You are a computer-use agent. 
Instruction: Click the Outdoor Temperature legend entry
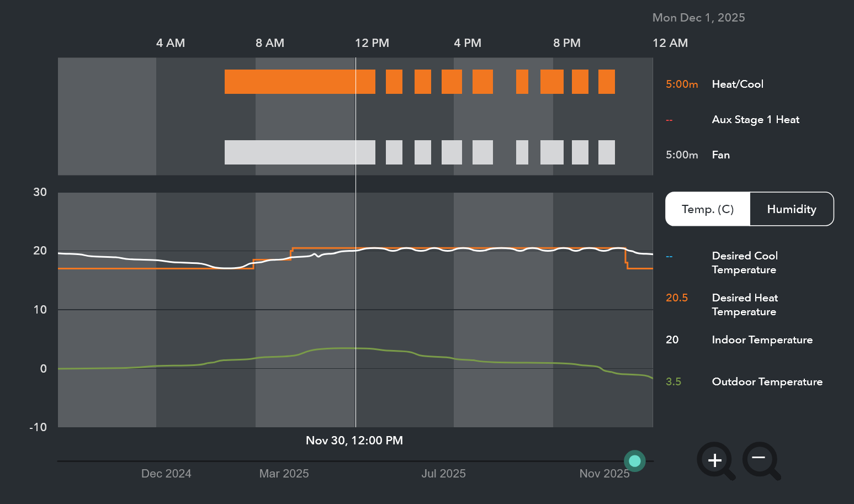(767, 382)
